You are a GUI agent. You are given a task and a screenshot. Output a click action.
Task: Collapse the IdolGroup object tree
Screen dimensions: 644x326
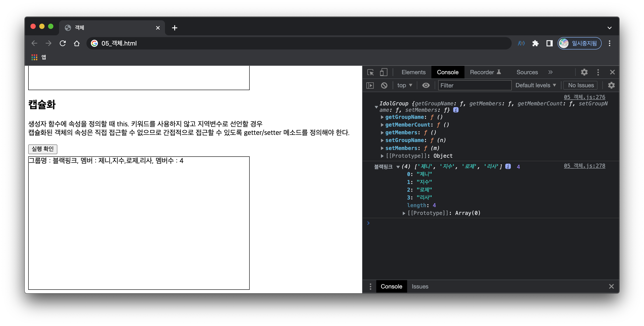pos(376,107)
